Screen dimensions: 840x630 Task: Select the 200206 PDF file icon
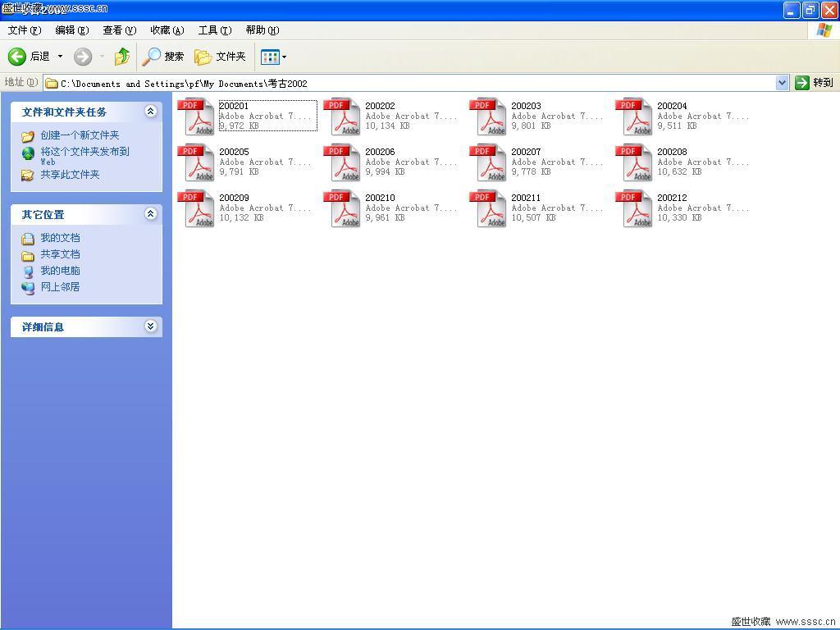coord(345,162)
